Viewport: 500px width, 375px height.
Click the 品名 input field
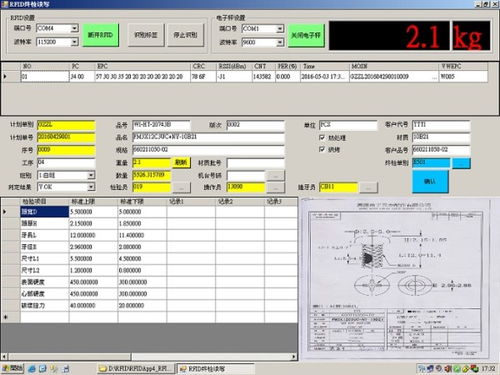click(208, 137)
